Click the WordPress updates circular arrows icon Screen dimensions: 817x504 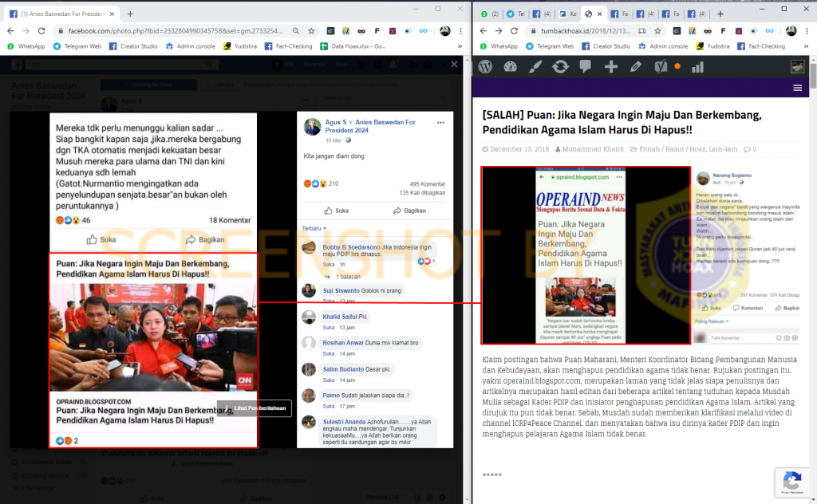(560, 67)
